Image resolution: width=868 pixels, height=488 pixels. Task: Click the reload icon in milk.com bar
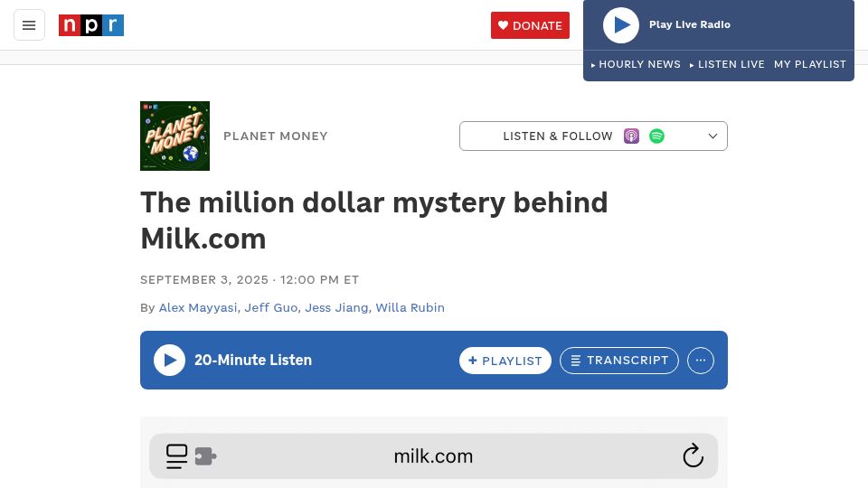click(x=693, y=455)
